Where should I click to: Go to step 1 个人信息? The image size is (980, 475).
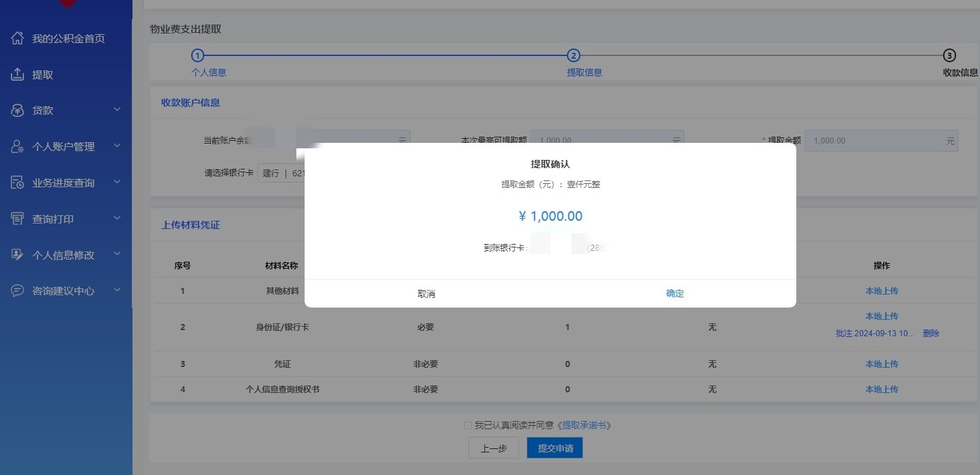point(197,56)
